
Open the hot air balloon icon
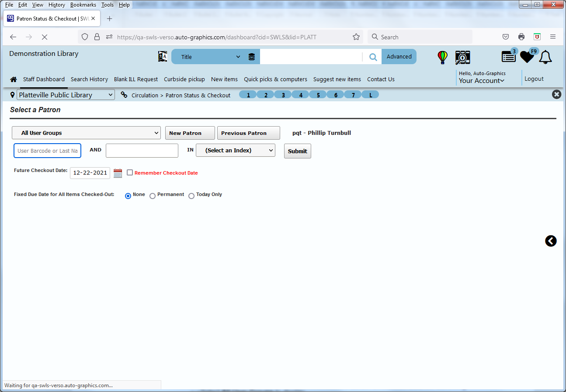[x=443, y=57]
